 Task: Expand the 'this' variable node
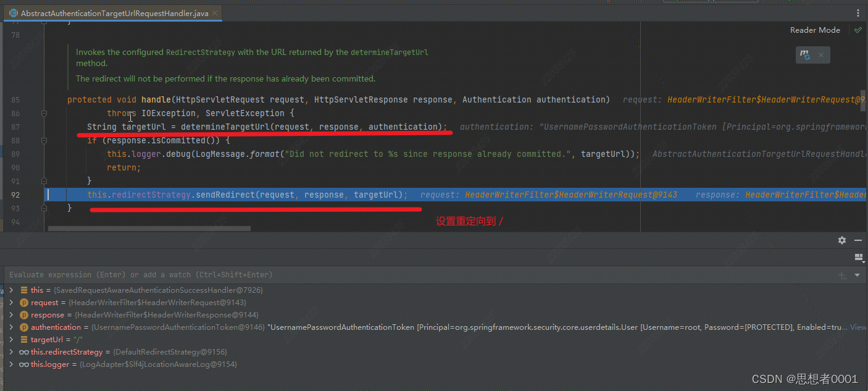point(11,290)
